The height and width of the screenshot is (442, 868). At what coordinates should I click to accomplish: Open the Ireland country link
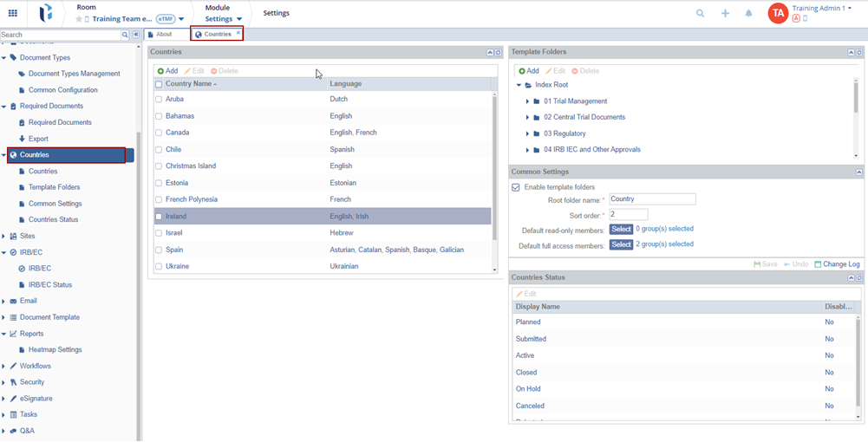(x=176, y=217)
